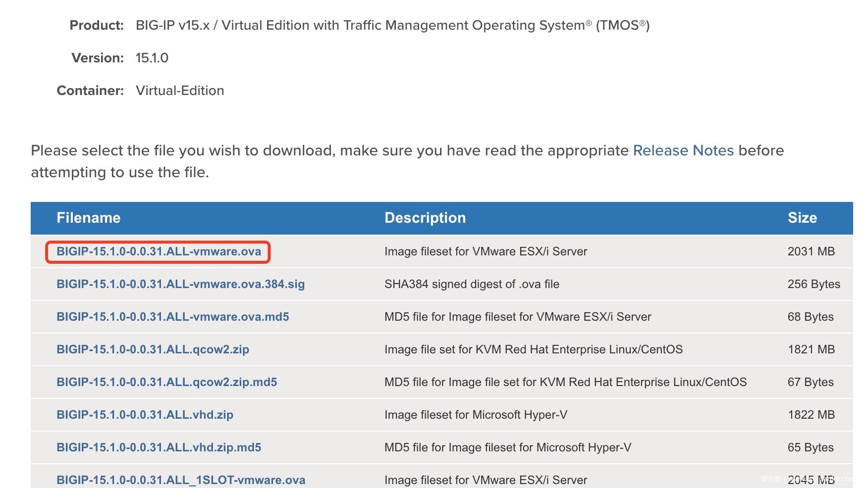Download BIGIP-15.1.0-0.0.31.ALL-vmware.ova file

click(x=159, y=251)
